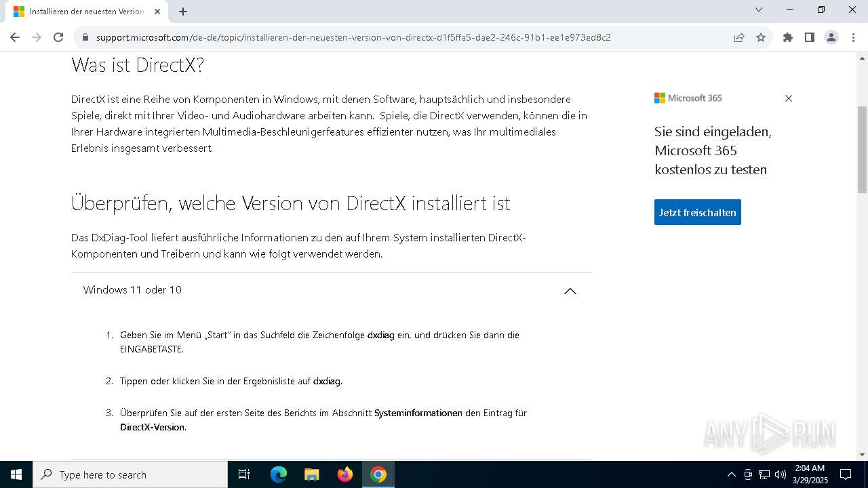Open the tab search dropdown arrow
The height and width of the screenshot is (488, 868).
click(x=759, y=9)
